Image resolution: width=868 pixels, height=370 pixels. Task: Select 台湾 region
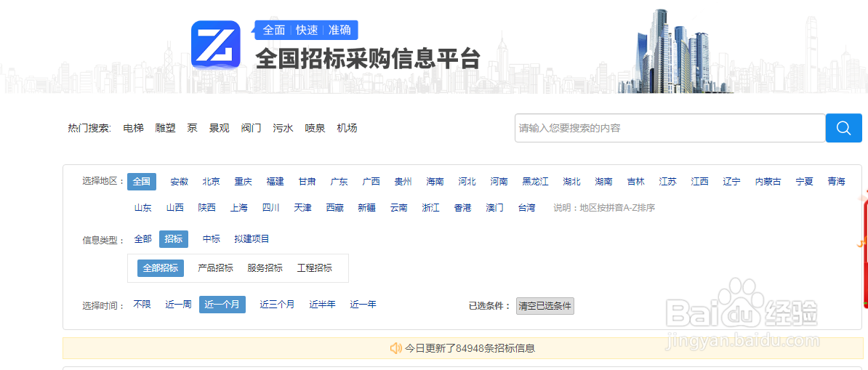pyautogui.click(x=527, y=209)
